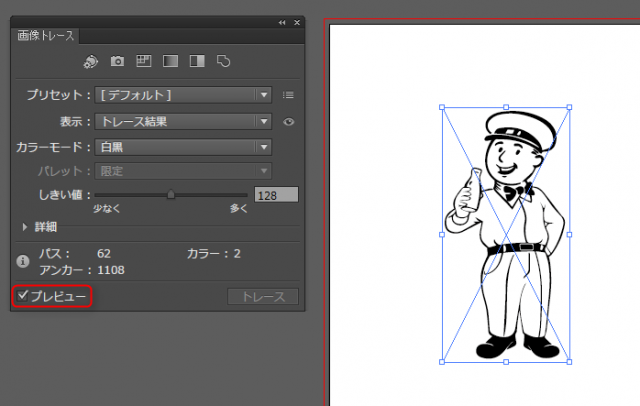This screenshot has height=406, width=640.
Task: Collapse the panel with double-arrow icon
Action: point(282,21)
